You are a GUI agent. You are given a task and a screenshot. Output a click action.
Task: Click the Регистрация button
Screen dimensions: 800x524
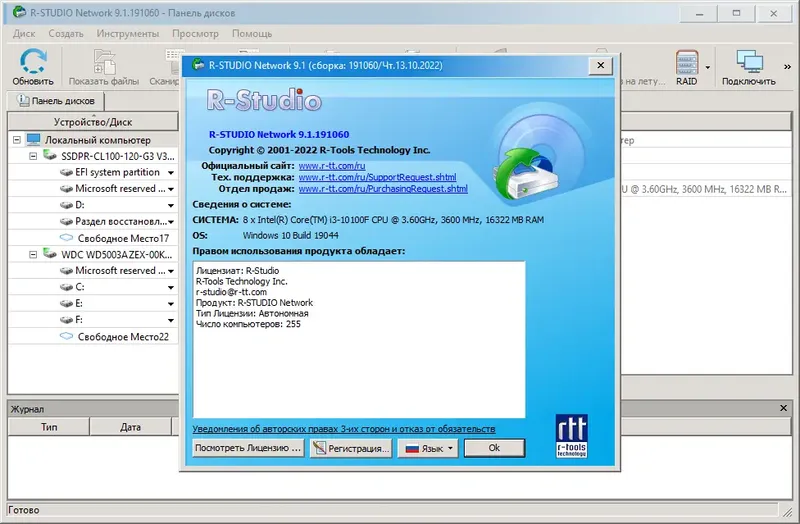(351, 448)
